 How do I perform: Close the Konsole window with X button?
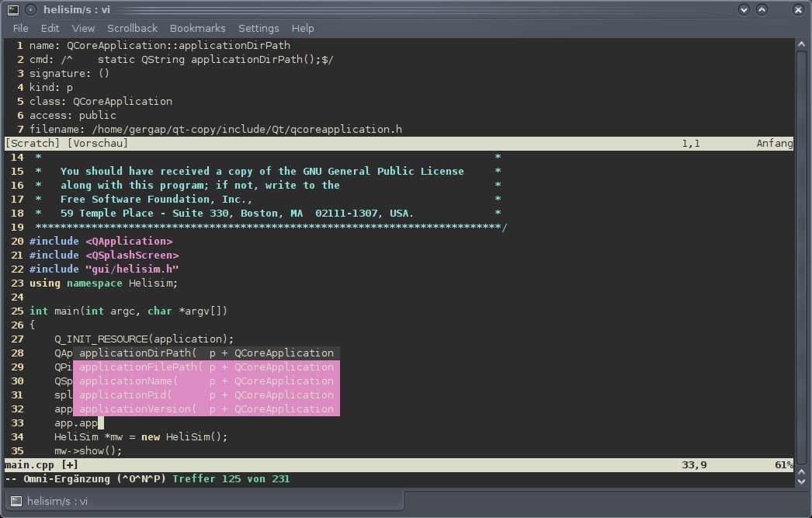pyautogui.click(x=798, y=10)
